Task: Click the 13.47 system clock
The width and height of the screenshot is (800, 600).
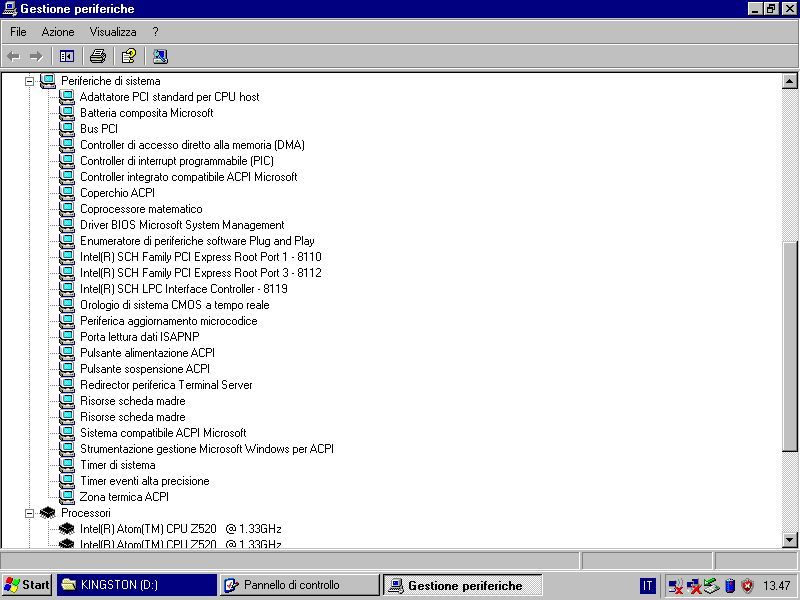Action: 777,586
